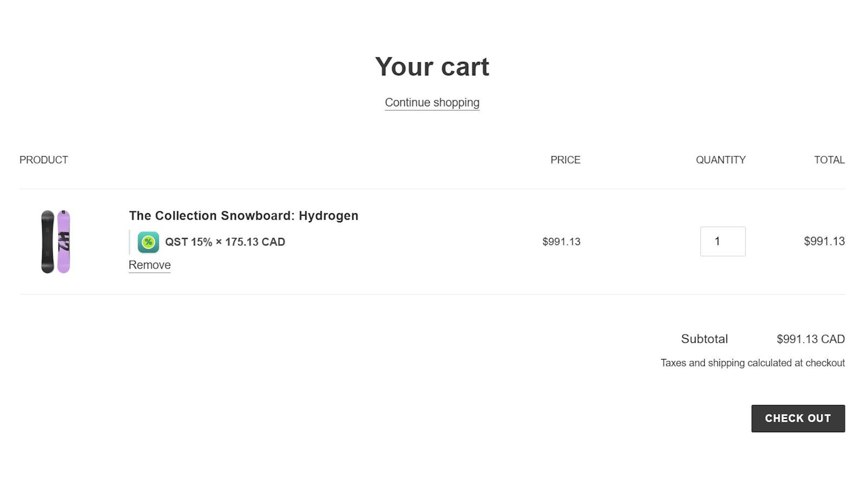Click the TOTAL column header

click(829, 160)
